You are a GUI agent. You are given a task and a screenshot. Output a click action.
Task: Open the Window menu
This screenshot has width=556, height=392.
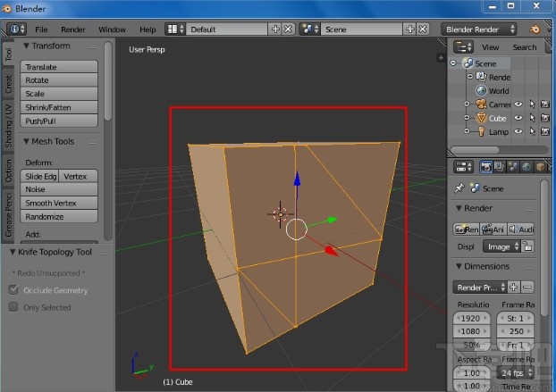coord(112,29)
